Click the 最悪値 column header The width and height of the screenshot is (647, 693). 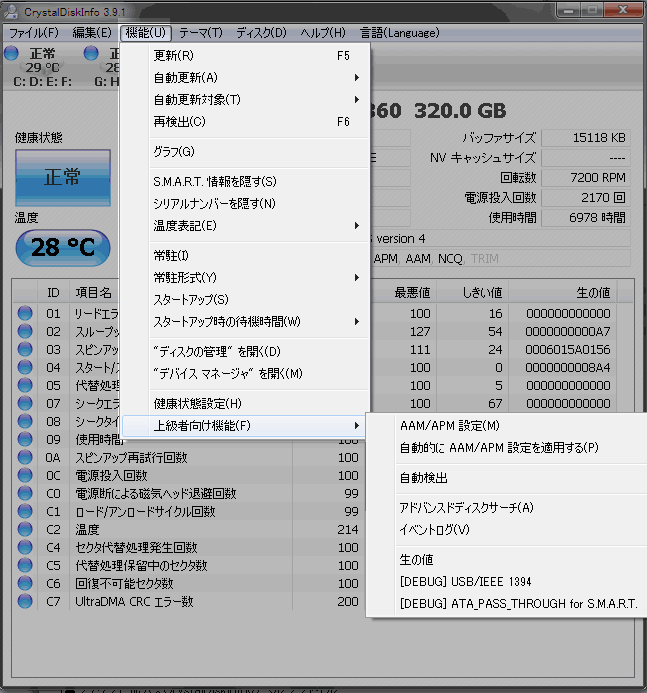click(403, 293)
